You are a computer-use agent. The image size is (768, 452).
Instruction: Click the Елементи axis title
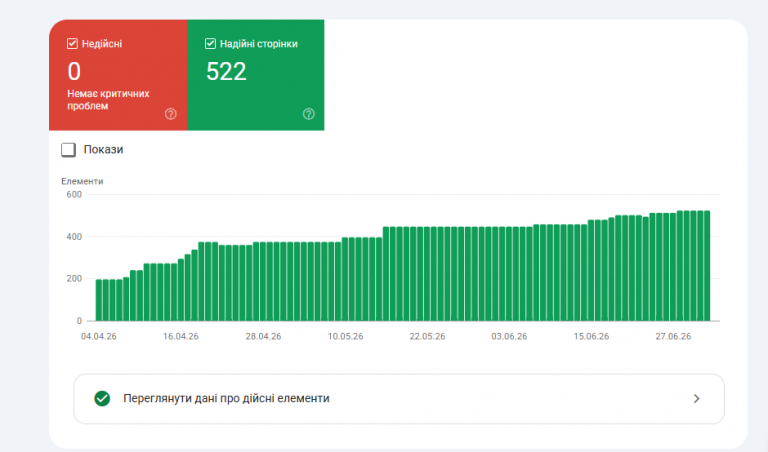tap(82, 181)
